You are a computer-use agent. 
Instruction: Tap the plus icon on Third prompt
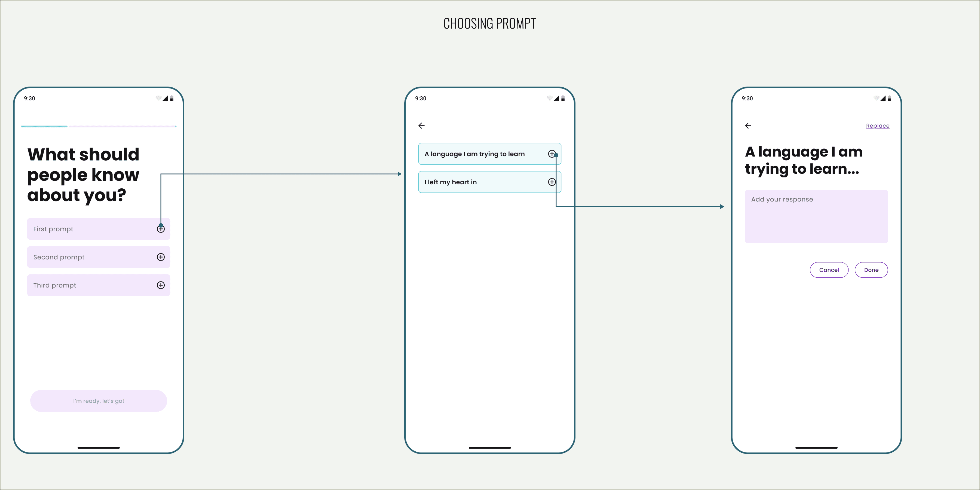[x=161, y=285]
